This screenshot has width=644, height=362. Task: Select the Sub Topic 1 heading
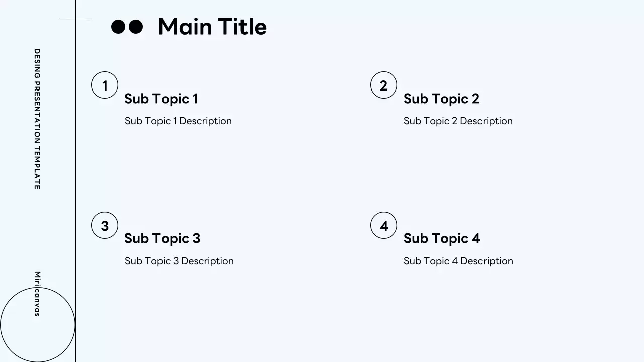tap(161, 99)
